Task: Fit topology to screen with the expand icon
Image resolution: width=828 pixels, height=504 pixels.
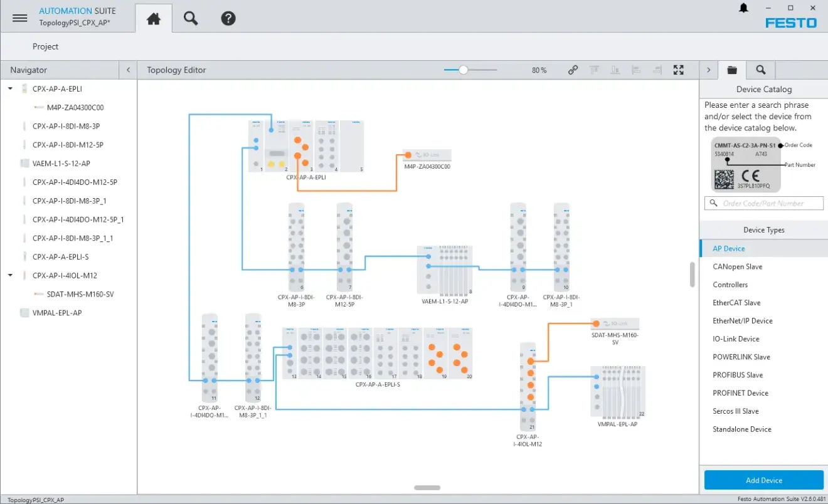Action: (678, 70)
